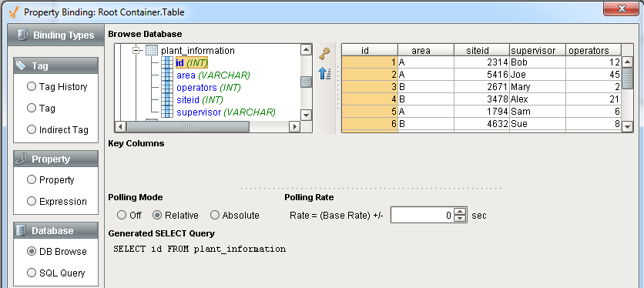
Task: Click the key column icon
Action: (324, 53)
